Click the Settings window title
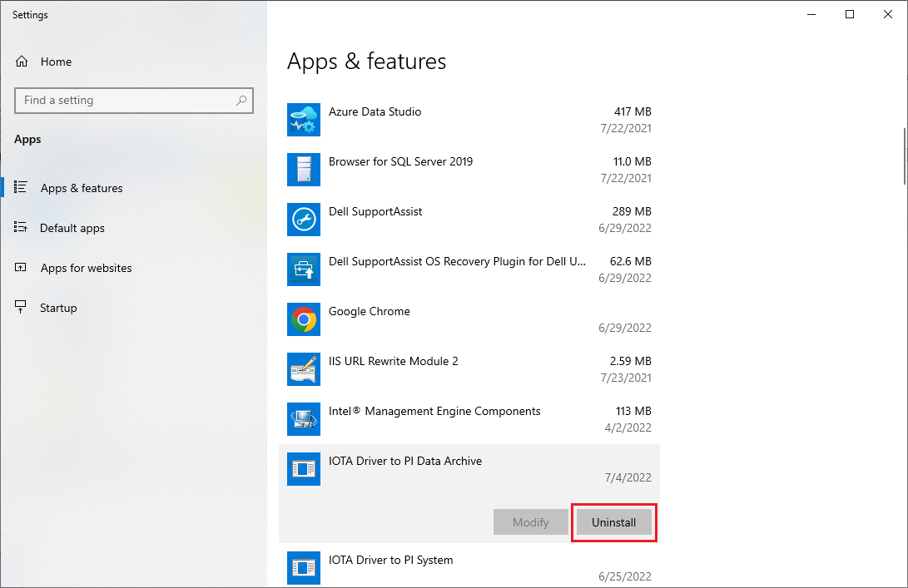Image resolution: width=908 pixels, height=588 pixels. (x=30, y=14)
